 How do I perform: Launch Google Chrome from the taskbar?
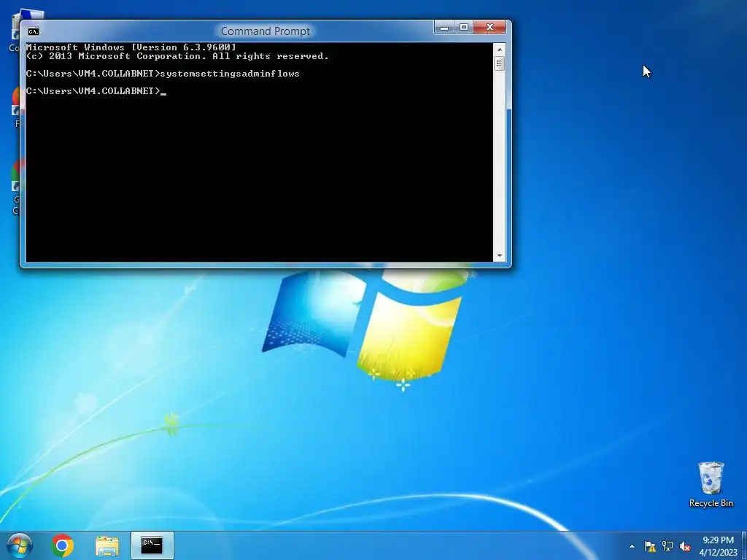pos(63,545)
